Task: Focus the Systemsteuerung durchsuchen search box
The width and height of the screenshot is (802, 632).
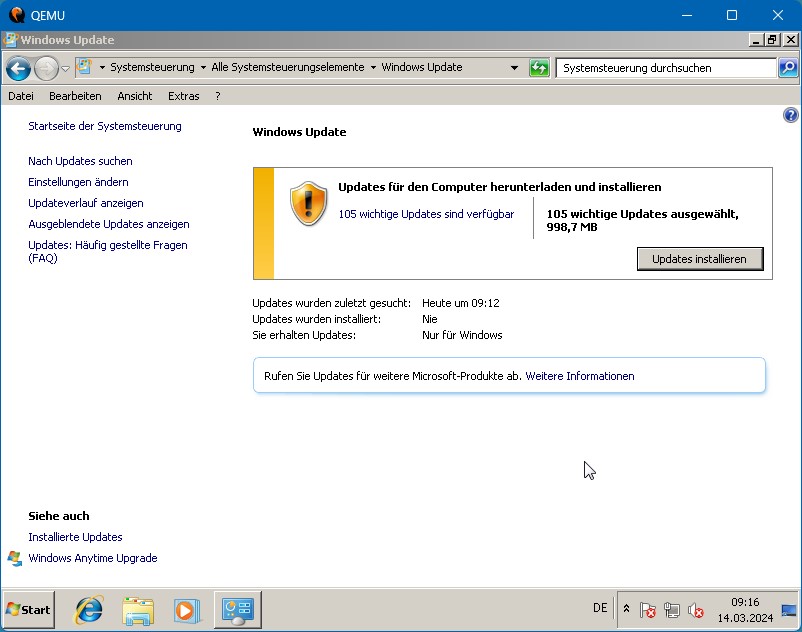Action: click(666, 68)
